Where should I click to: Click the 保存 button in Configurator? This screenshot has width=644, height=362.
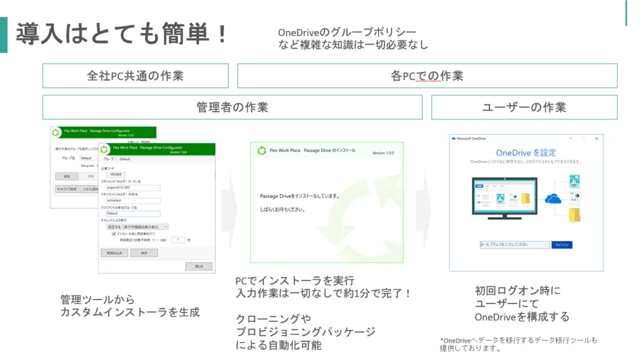pyautogui.click(x=144, y=252)
